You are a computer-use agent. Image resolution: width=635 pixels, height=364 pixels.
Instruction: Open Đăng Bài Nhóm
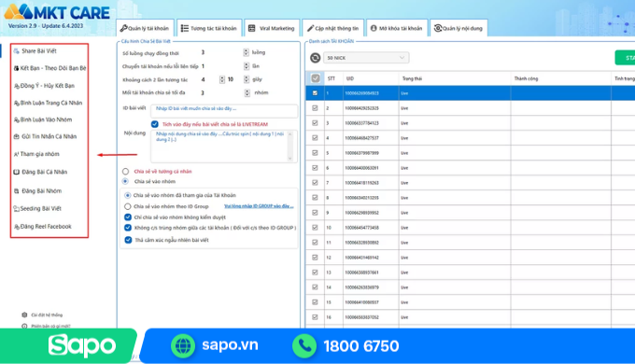pos(37,191)
